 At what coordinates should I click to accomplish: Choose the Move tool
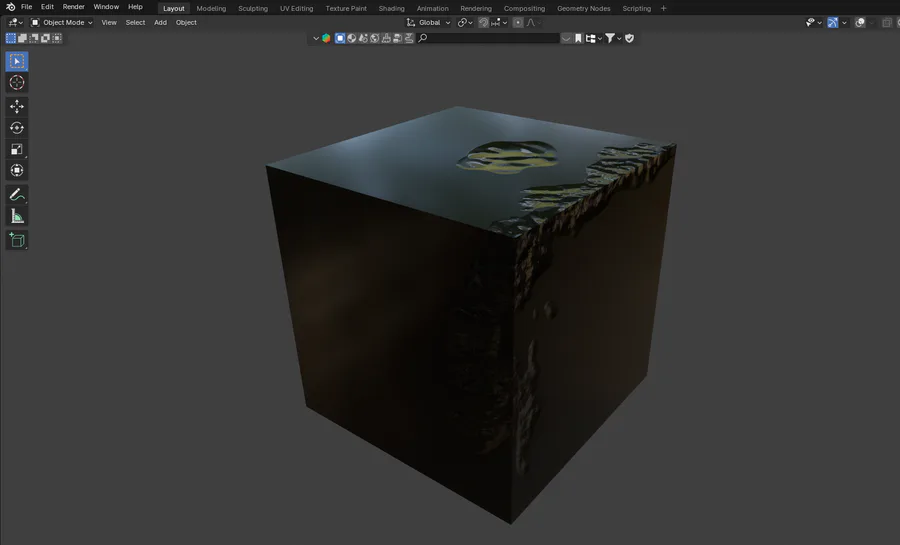pyautogui.click(x=17, y=106)
